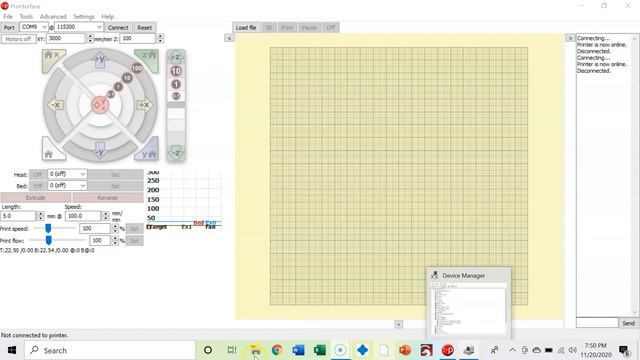The width and height of the screenshot is (640, 360).
Task: Click the Print flow percent spinner
Action: (115, 241)
